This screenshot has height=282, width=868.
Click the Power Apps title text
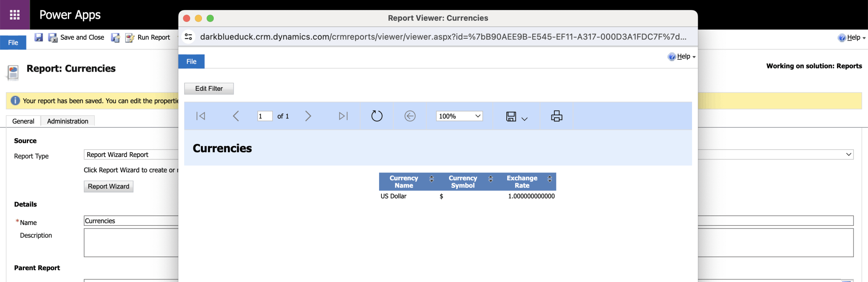pyautogui.click(x=70, y=15)
